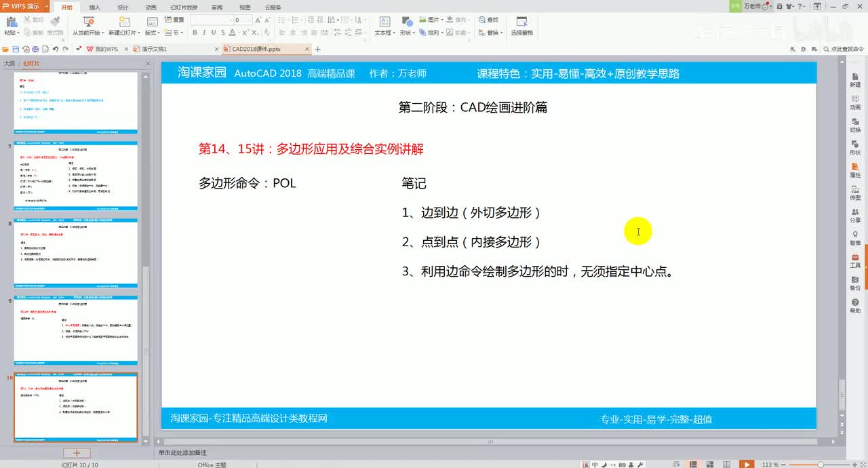Viewport: 868px width, 468px height.
Task: Open the 新建 sidebar panel
Action: (855, 81)
